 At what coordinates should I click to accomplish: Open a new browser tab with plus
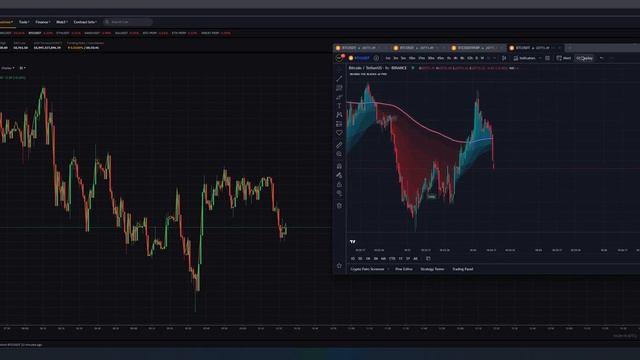click(x=570, y=48)
